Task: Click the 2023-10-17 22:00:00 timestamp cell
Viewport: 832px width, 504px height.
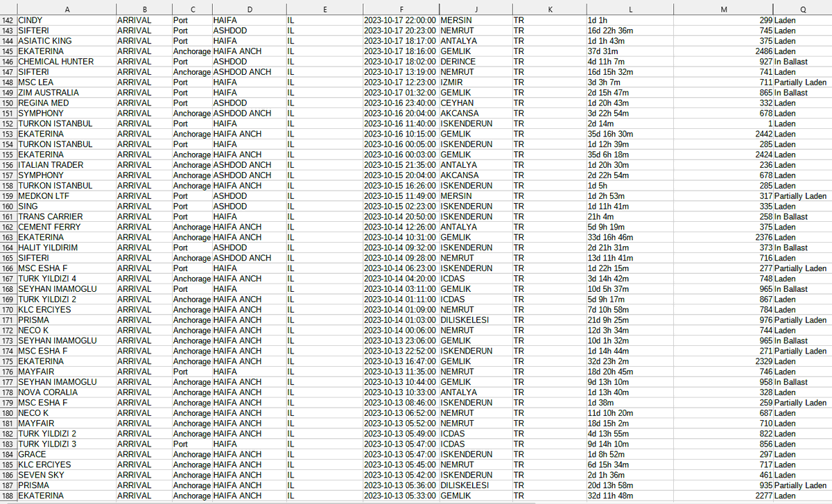Action: [401, 20]
